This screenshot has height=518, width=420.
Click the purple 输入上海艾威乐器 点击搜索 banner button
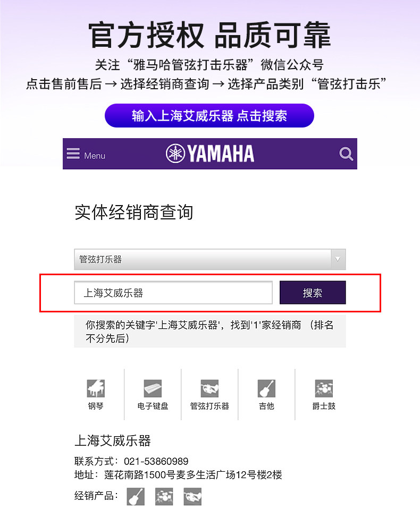point(209,116)
